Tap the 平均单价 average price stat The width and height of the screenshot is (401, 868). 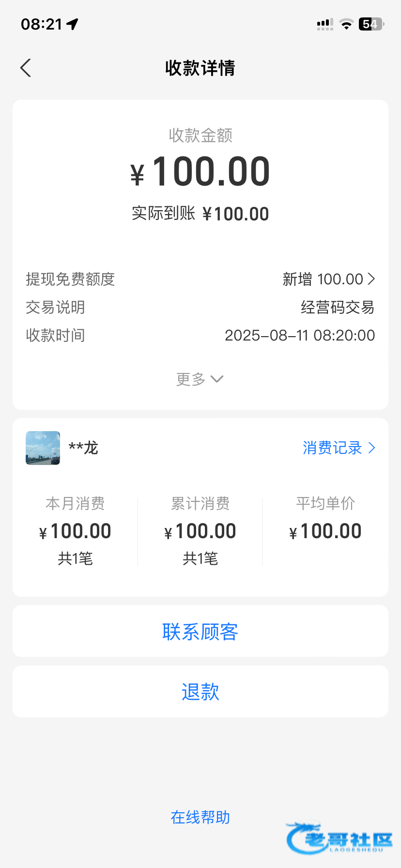(x=325, y=523)
